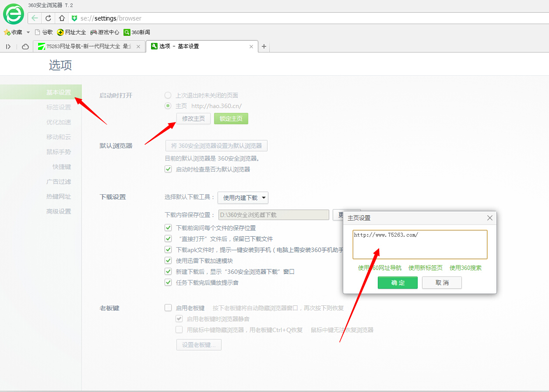Click the green 锁定主页 button
Viewport: 549px width, 392px height.
[231, 119]
